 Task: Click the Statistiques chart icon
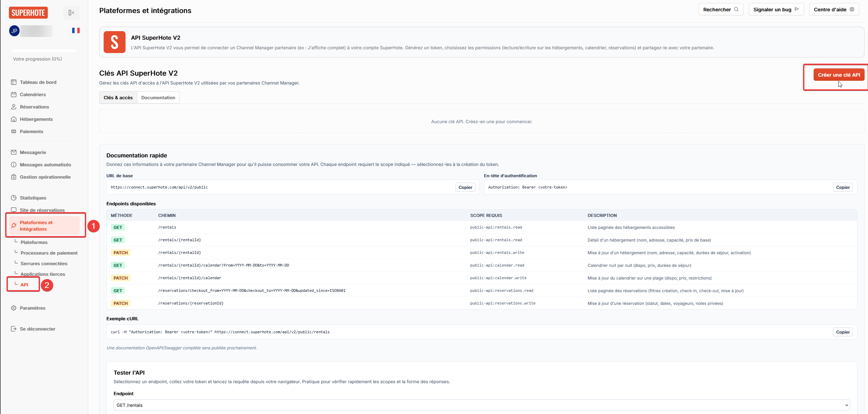[14, 198]
